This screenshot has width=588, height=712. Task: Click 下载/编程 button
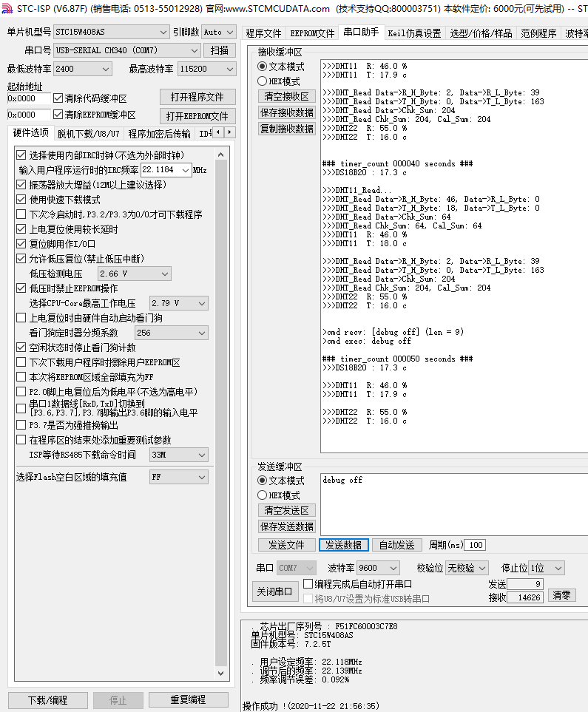48,700
